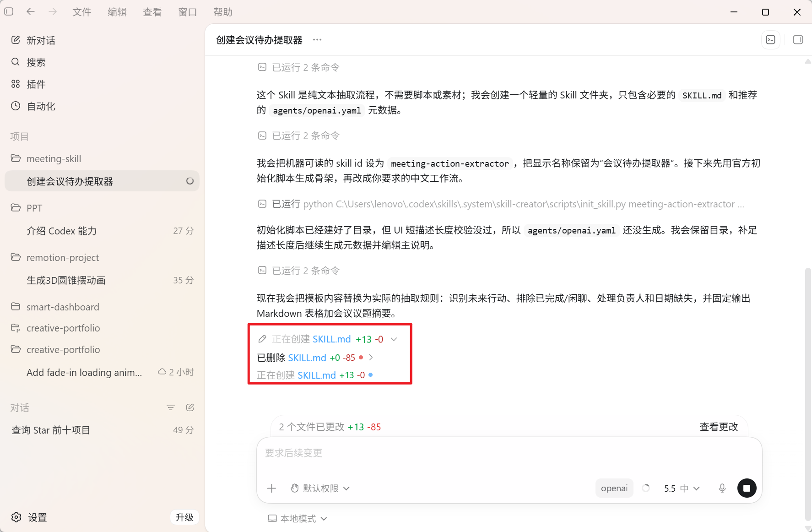Toggle the right side panel icon
Image resolution: width=812 pixels, height=532 pixels.
pos(798,40)
